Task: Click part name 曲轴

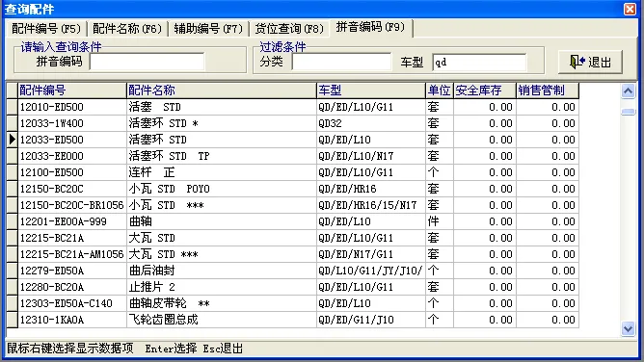Action: (141, 221)
